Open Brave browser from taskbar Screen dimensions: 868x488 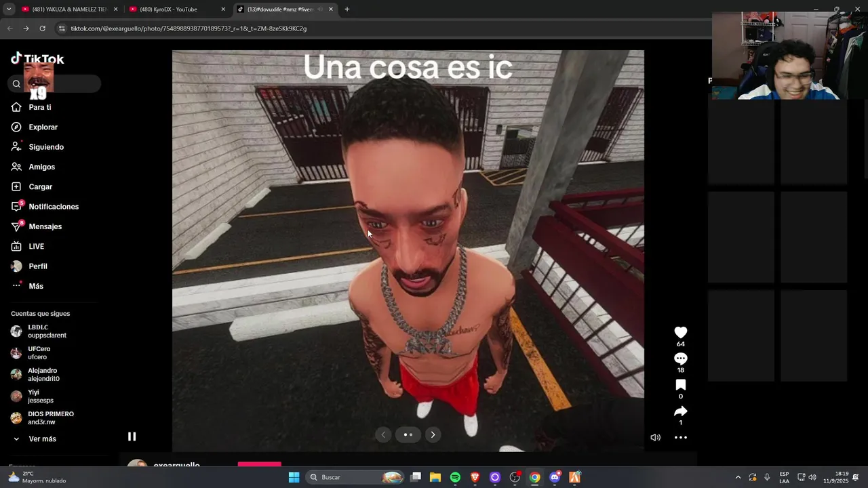[475, 477]
